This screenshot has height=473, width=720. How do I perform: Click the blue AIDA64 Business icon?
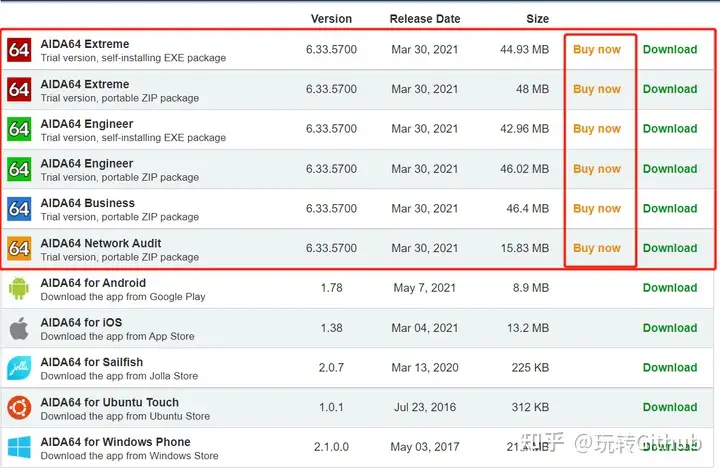pyautogui.click(x=19, y=208)
